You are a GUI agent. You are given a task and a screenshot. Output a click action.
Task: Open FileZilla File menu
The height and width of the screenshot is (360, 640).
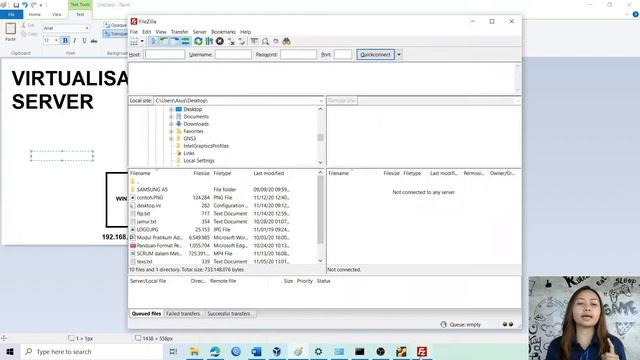tap(134, 32)
